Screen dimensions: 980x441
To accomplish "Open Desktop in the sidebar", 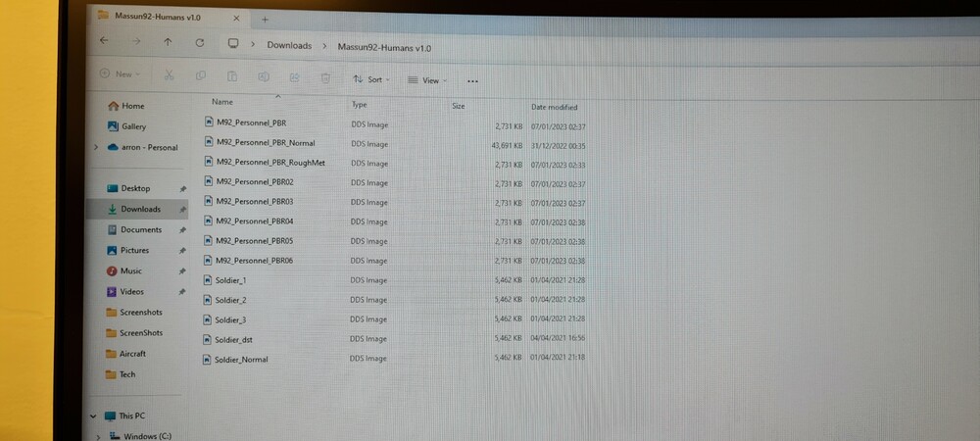I will 128,188.
